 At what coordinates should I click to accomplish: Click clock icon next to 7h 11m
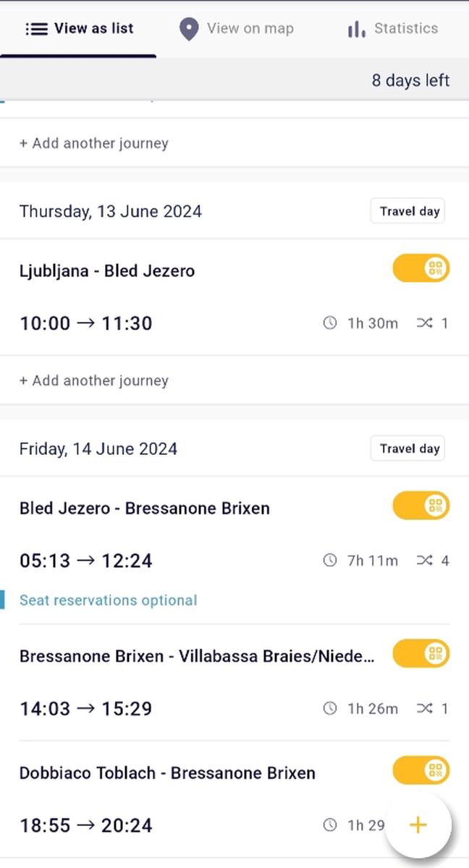pos(330,561)
